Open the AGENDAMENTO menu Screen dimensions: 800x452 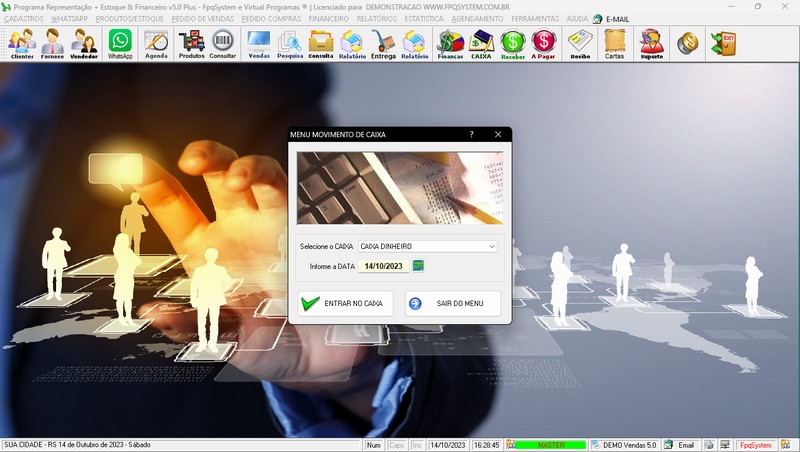(478, 19)
